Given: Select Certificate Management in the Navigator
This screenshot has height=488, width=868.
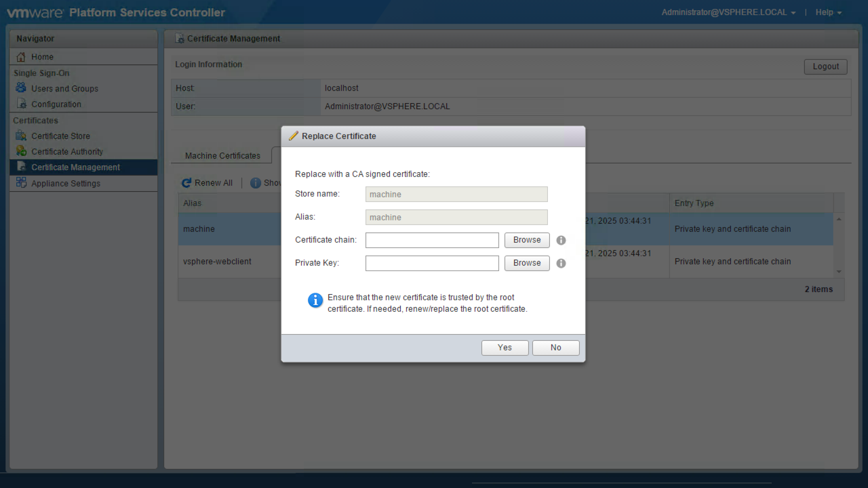Looking at the screenshot, I should pos(75,167).
